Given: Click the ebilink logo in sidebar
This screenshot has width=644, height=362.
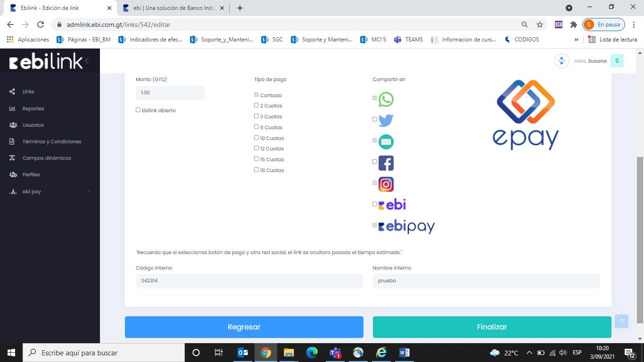Looking at the screenshot, I should pyautogui.click(x=46, y=61).
